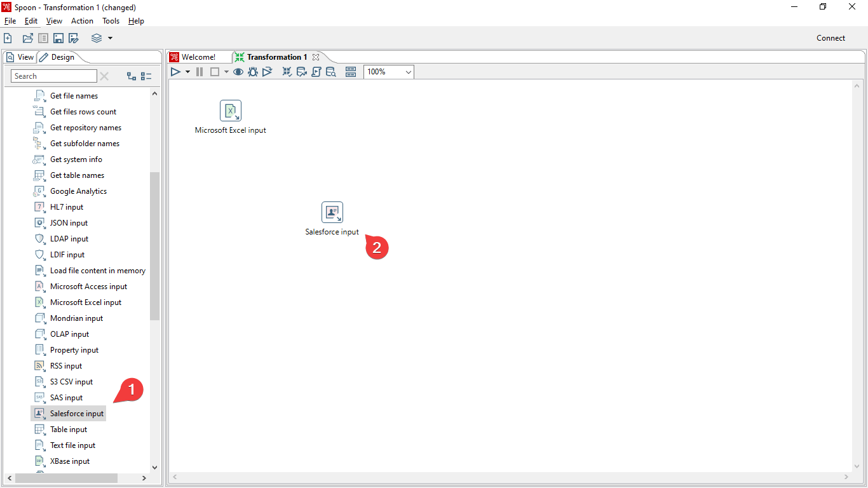This screenshot has width=868, height=488.
Task: Click the Get SQL icon
Action: (316, 72)
